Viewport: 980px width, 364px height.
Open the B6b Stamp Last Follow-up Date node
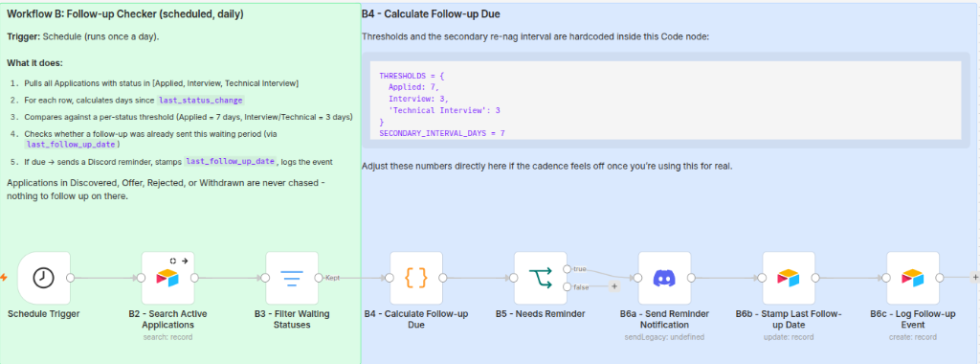click(x=789, y=278)
